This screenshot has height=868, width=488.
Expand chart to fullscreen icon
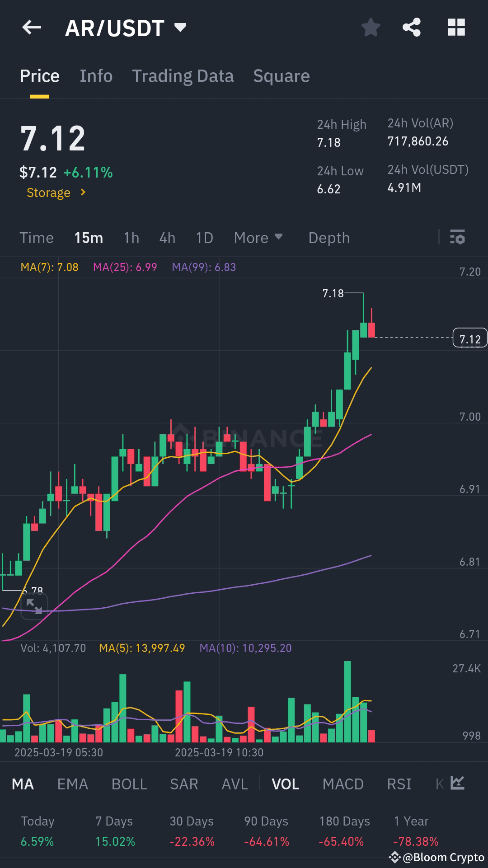pos(34,606)
